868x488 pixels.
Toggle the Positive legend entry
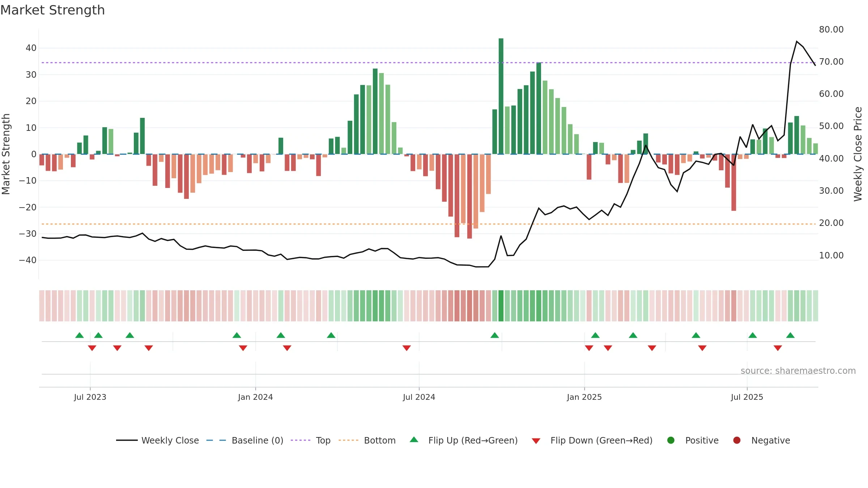click(x=693, y=440)
